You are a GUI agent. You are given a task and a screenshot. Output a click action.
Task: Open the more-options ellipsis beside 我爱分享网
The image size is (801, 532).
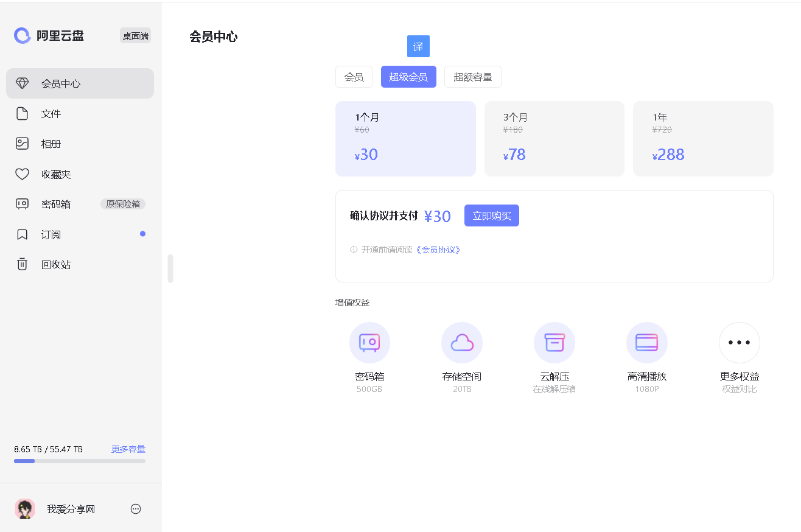pos(136,509)
